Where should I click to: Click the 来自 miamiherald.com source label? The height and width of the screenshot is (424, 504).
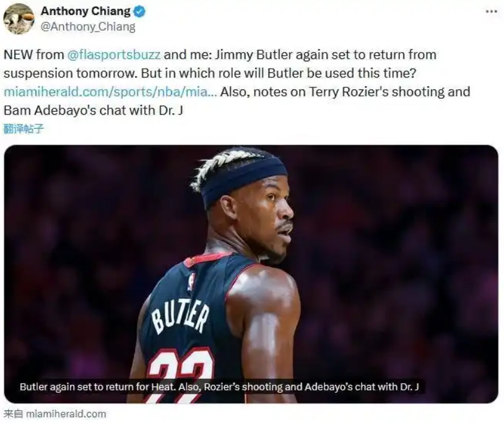[54, 413]
